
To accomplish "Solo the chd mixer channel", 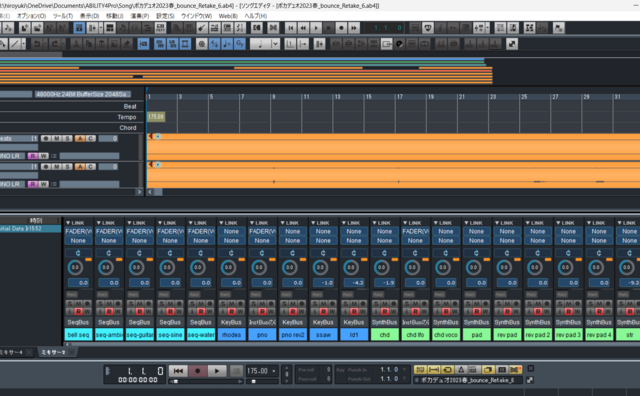I will coord(376,303).
